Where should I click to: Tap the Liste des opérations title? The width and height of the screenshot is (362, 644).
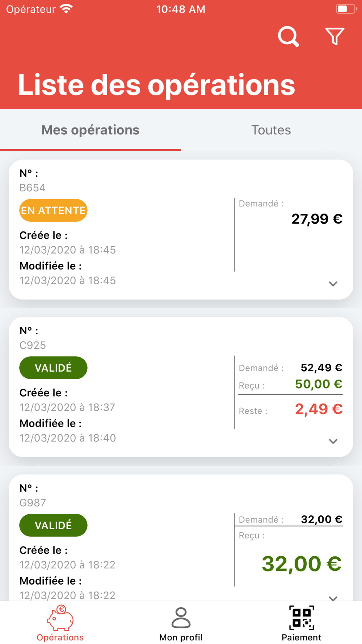point(156,85)
